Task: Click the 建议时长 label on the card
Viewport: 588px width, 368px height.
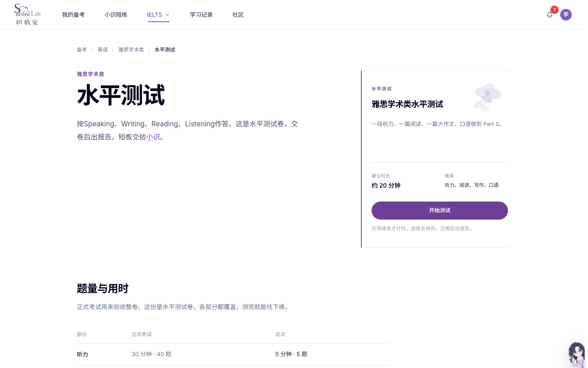Action: [x=381, y=176]
